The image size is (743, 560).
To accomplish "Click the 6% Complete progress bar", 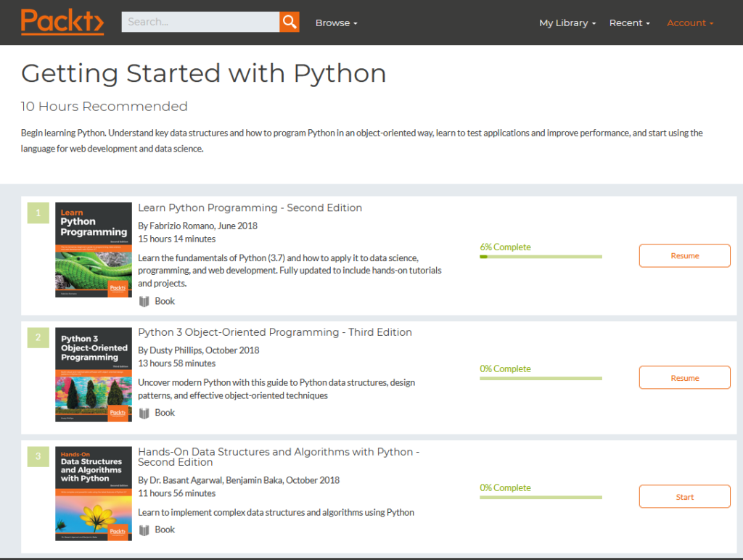I will coord(541,256).
